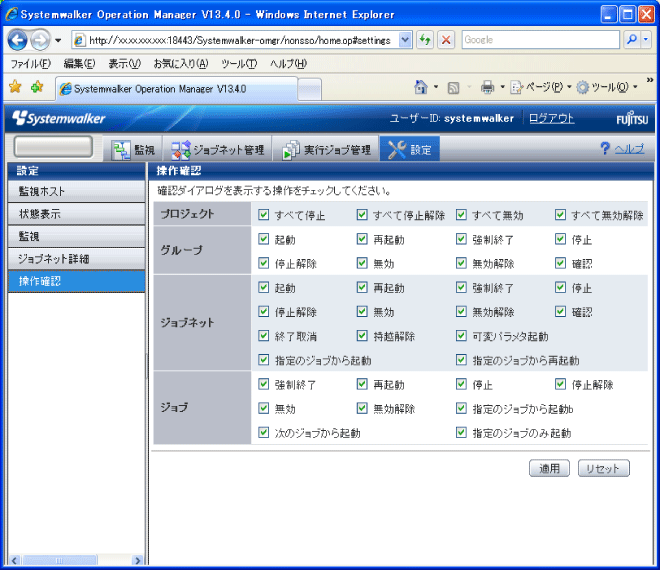This screenshot has width=660, height=570.
Task: Select 監視ホスト in settings sidebar
Action: (x=77, y=192)
